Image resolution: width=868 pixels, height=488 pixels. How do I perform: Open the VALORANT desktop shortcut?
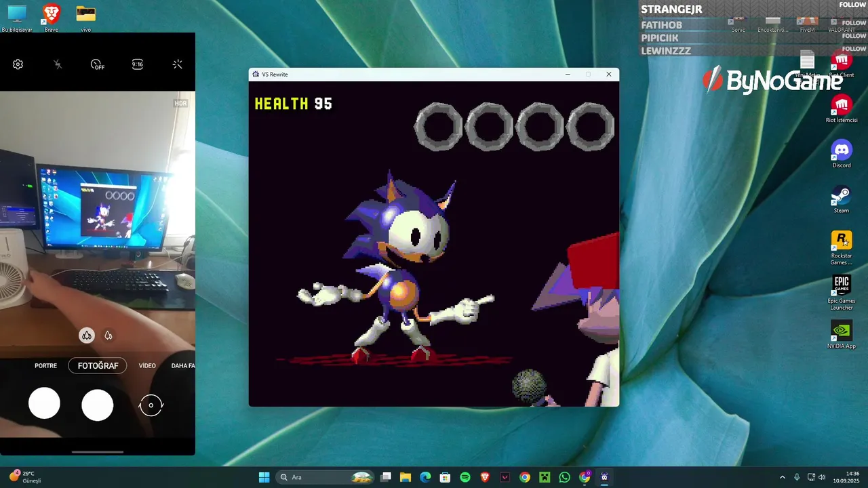(842, 25)
